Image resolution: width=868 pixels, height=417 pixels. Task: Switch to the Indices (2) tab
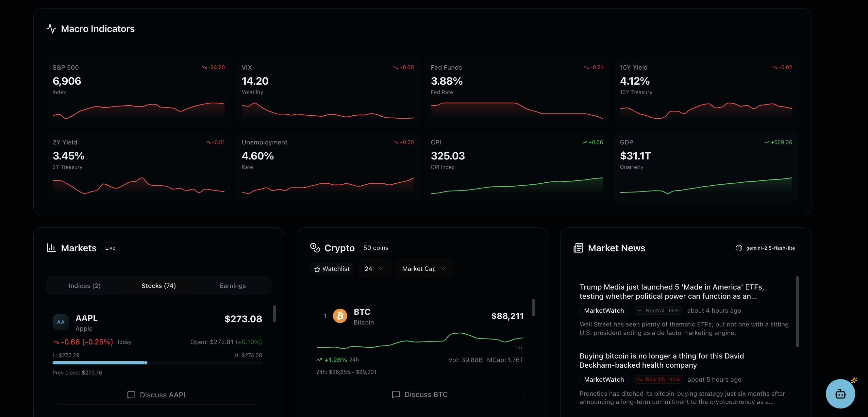click(x=85, y=286)
